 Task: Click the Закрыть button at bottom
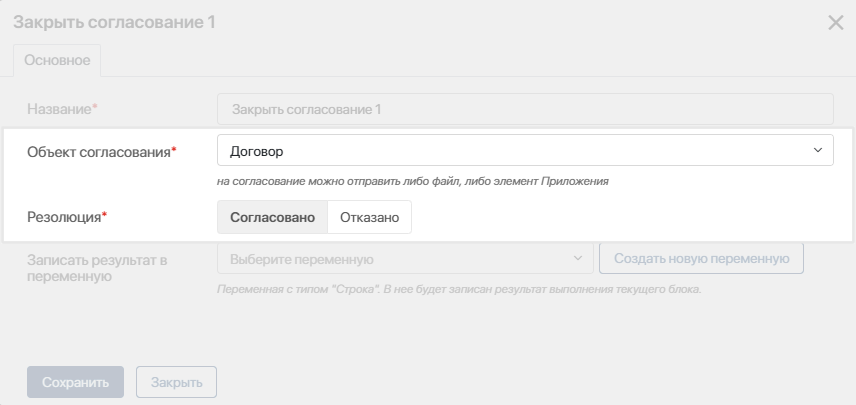coord(176,382)
